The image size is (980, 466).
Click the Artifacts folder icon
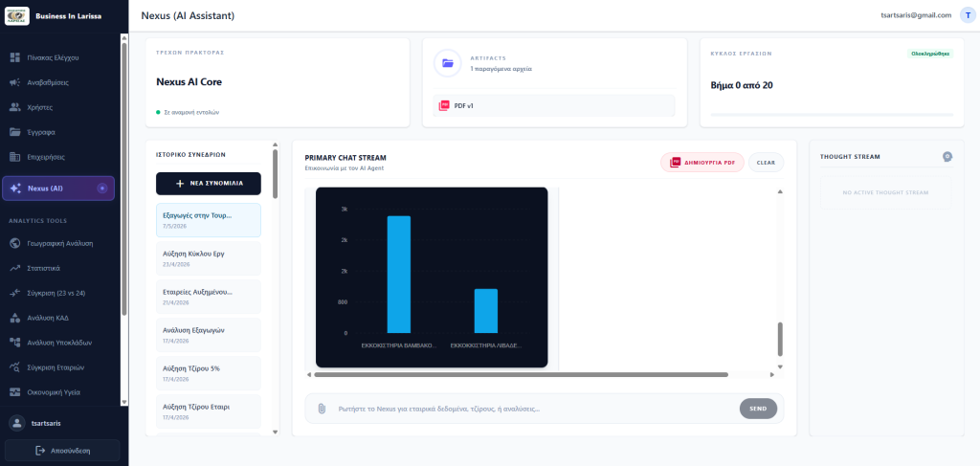tap(448, 63)
